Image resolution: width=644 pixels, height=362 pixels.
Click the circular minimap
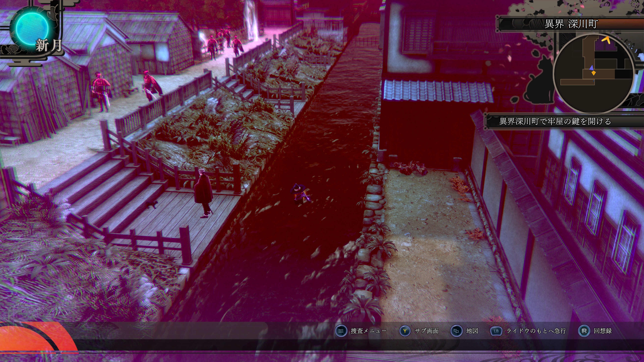click(x=594, y=73)
